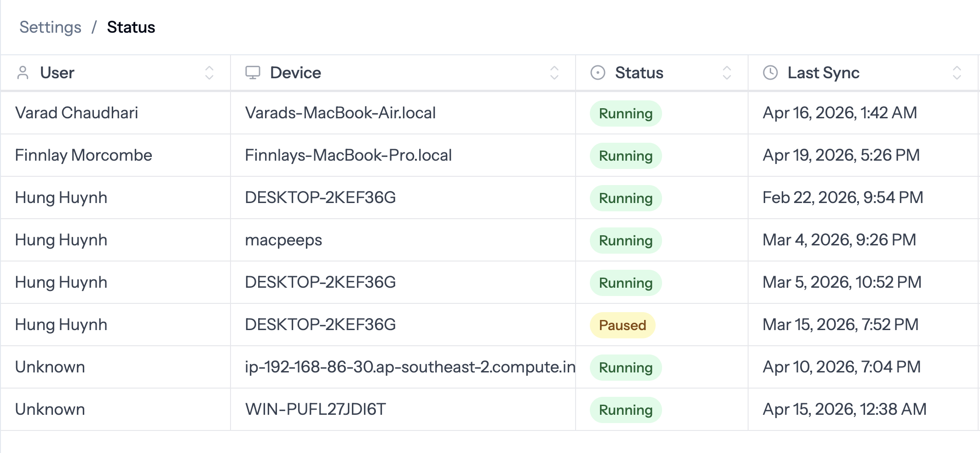The height and width of the screenshot is (453, 980).
Task: Open the sort control on the User column
Action: click(209, 72)
